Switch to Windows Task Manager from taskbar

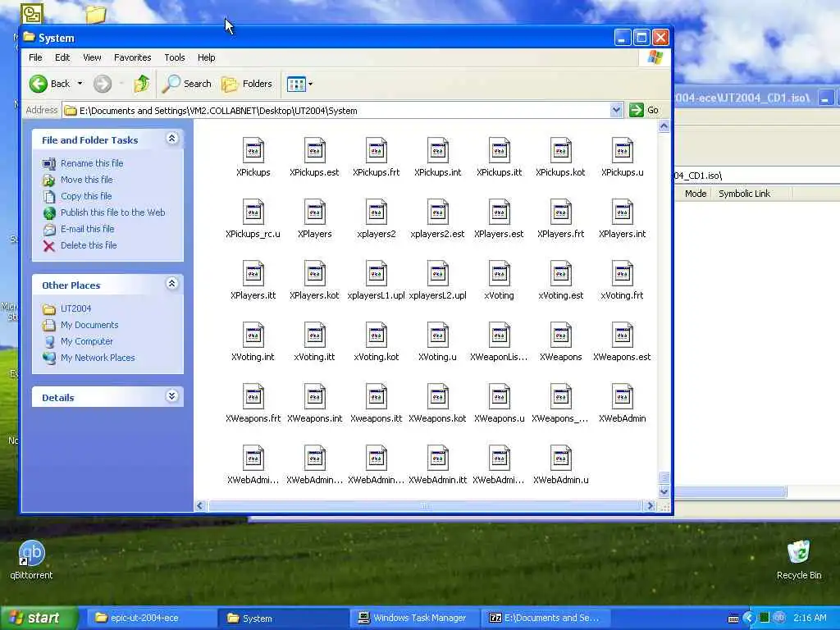[x=414, y=619]
